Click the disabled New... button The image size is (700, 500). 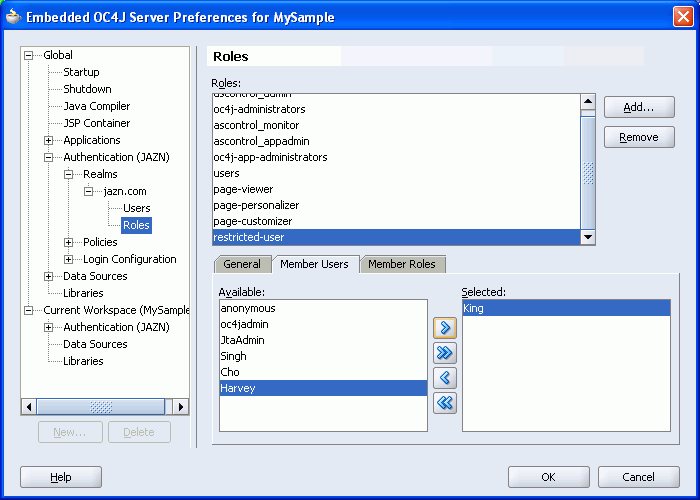coord(70,432)
